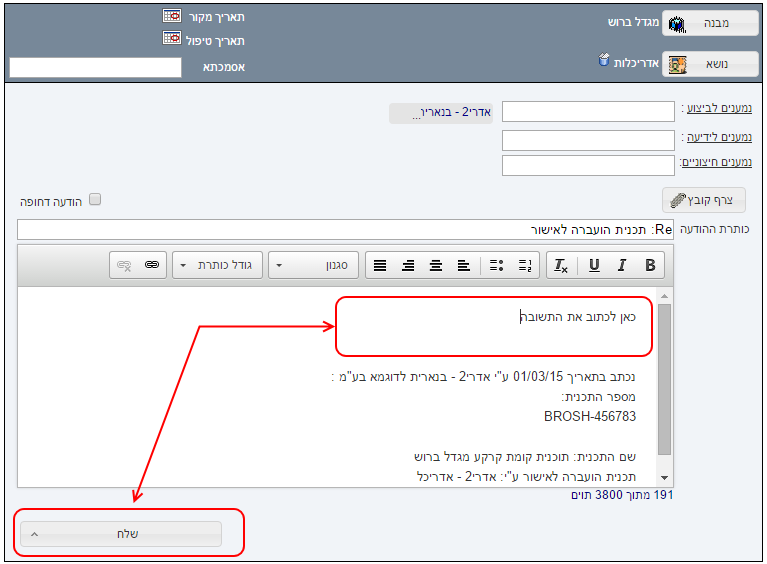Click the remove formatting icon
Viewport: 767px width, 564px height.
point(561,265)
